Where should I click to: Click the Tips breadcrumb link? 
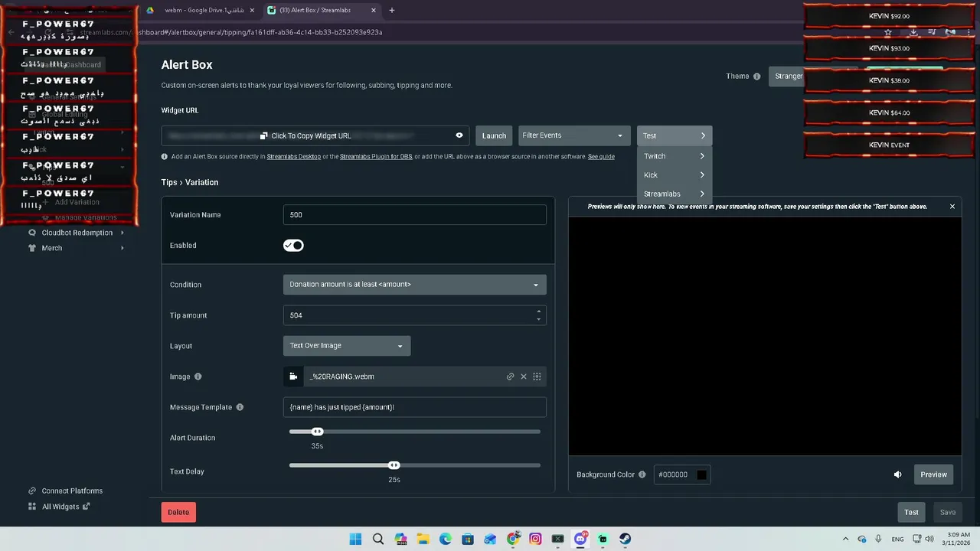point(169,182)
